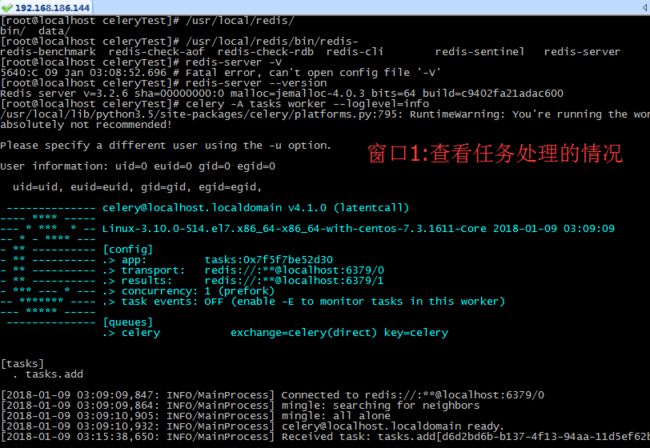Click the '[config]' heading

pyautogui.click(x=128, y=249)
